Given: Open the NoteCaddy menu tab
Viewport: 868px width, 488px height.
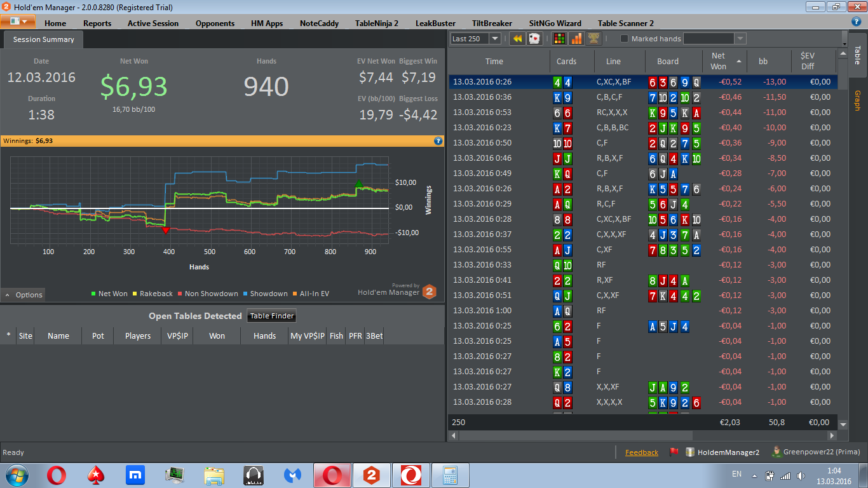Looking at the screenshot, I should click(319, 24).
